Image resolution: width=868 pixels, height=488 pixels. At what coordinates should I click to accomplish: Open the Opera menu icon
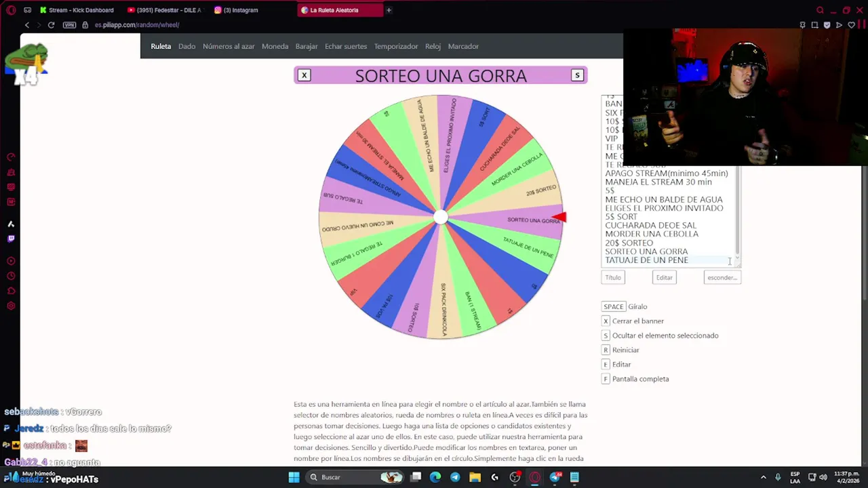click(11, 10)
